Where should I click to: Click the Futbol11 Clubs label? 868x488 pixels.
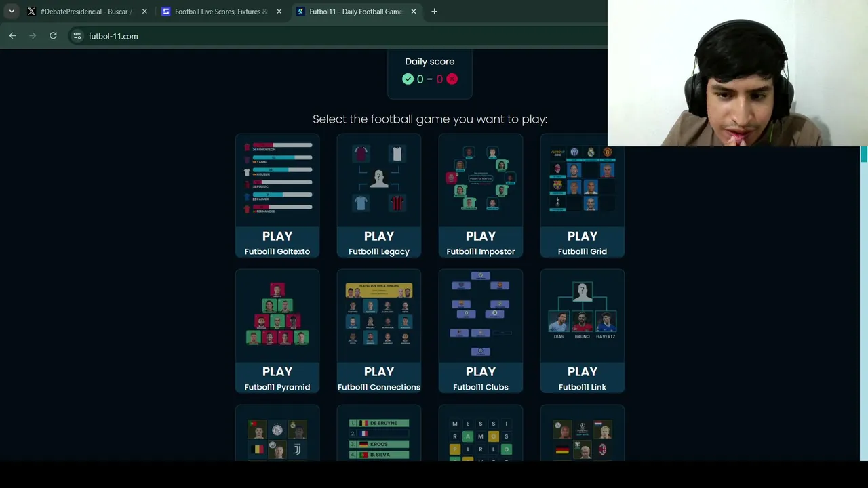[481, 387]
